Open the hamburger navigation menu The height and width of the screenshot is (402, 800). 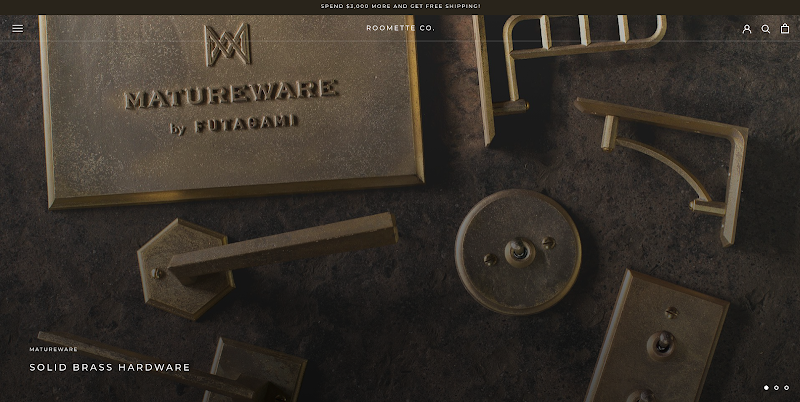[x=17, y=28]
